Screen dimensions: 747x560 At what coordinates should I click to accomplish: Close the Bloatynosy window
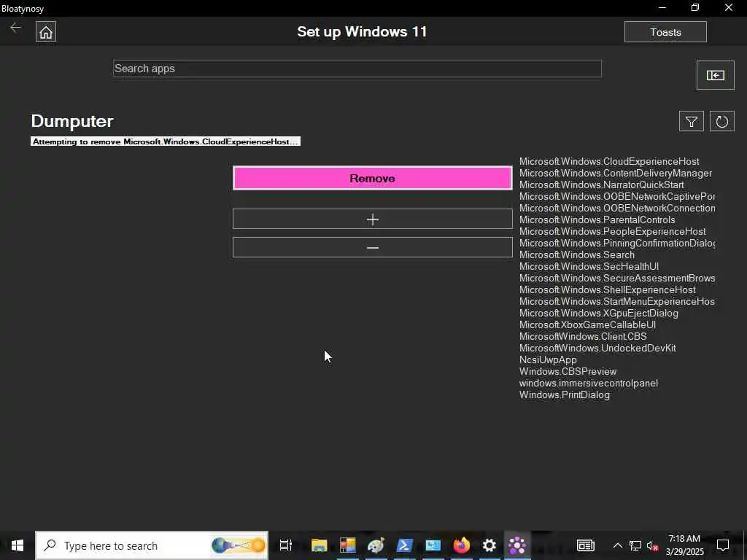(x=729, y=7)
